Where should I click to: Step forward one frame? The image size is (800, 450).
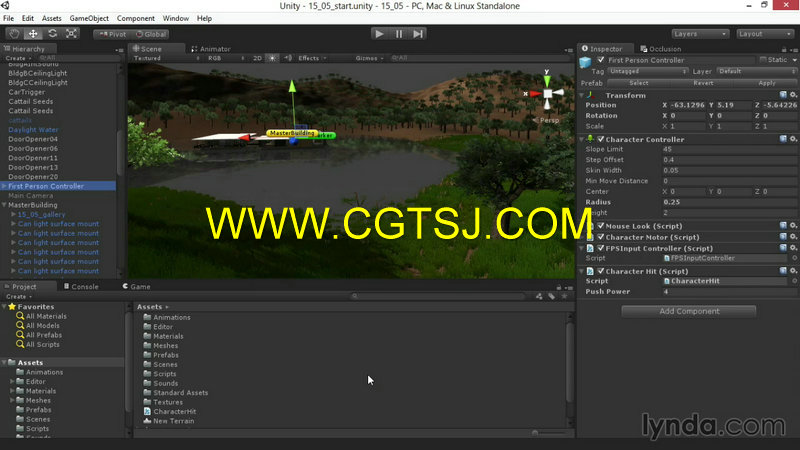[x=418, y=34]
